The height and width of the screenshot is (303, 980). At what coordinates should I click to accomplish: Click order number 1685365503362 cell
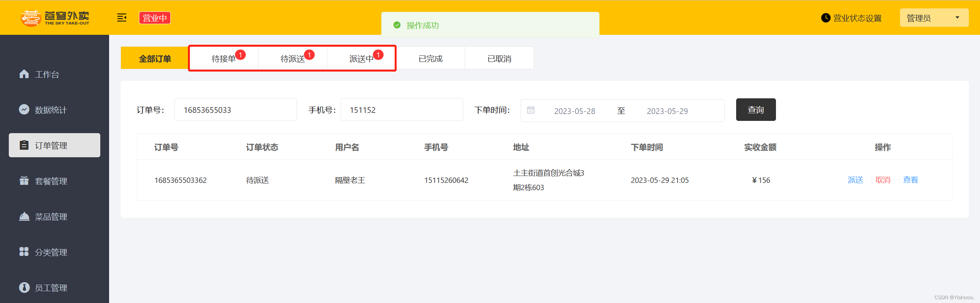[x=180, y=180]
